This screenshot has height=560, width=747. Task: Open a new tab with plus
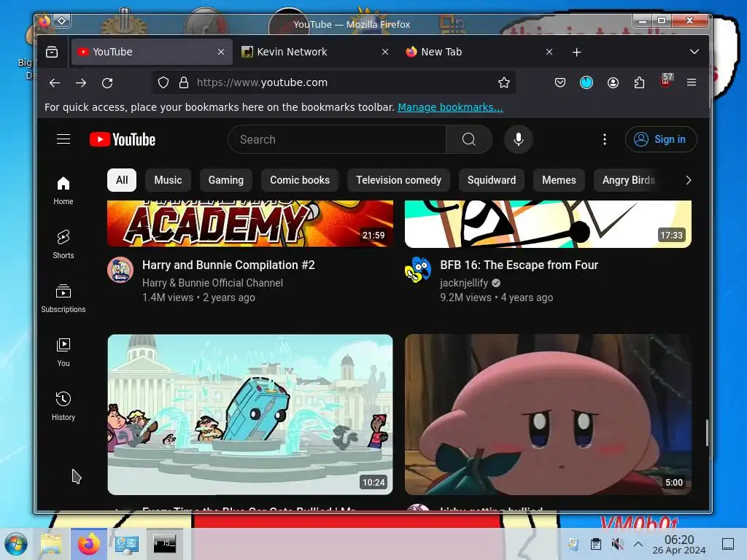point(576,52)
